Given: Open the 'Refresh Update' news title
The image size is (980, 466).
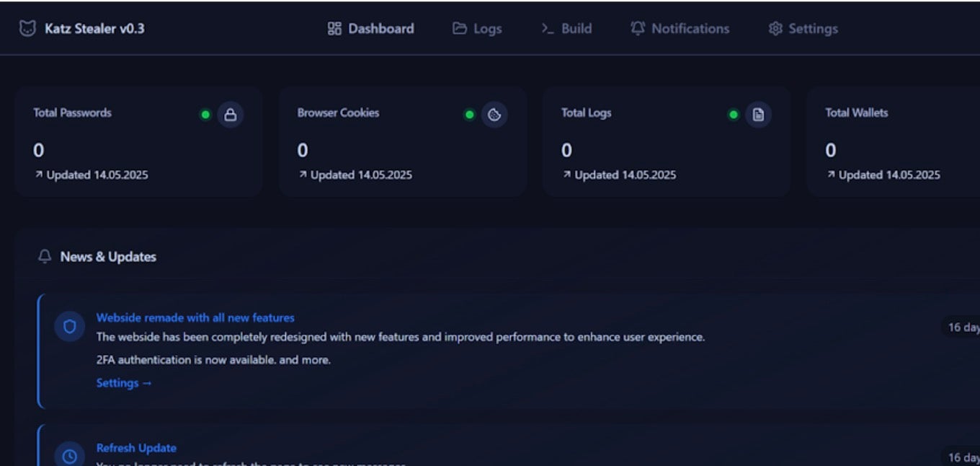Looking at the screenshot, I should (136, 448).
